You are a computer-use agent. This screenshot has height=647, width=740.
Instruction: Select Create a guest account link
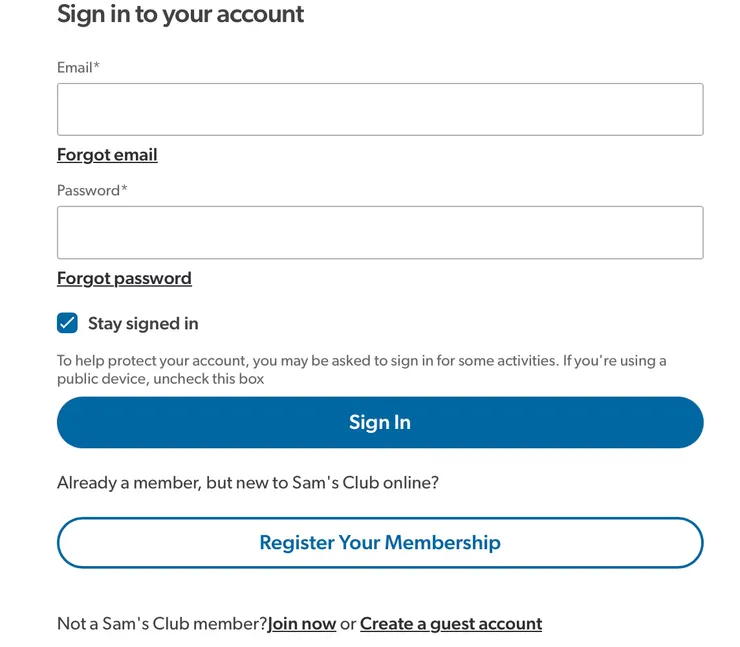pyautogui.click(x=451, y=624)
